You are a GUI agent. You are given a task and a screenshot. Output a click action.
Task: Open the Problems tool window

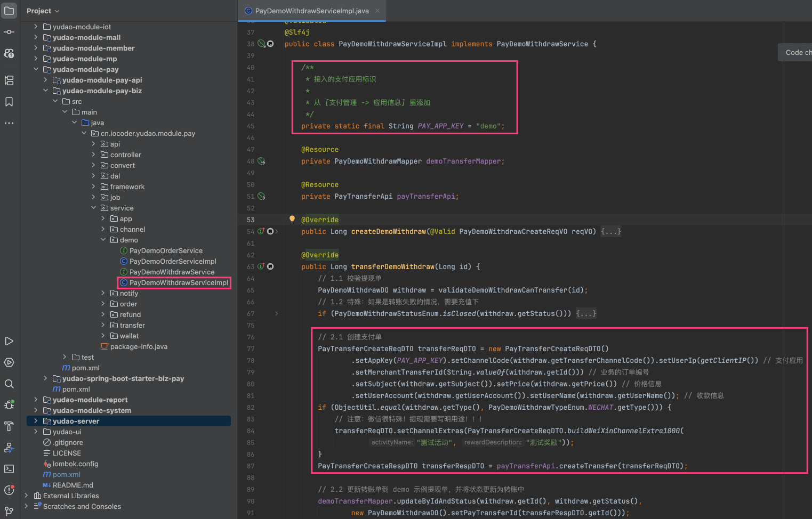pyautogui.click(x=9, y=490)
